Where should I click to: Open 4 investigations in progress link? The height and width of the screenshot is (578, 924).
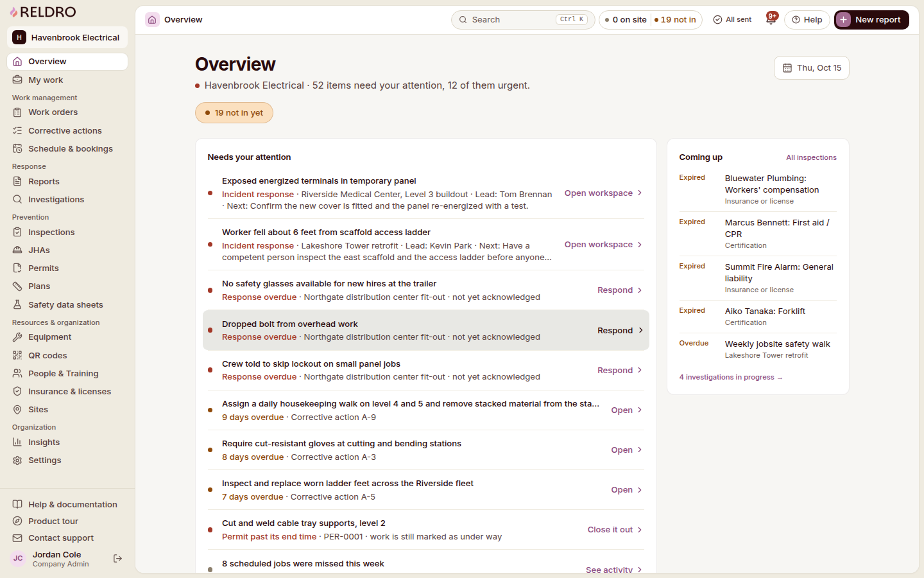coord(731,377)
